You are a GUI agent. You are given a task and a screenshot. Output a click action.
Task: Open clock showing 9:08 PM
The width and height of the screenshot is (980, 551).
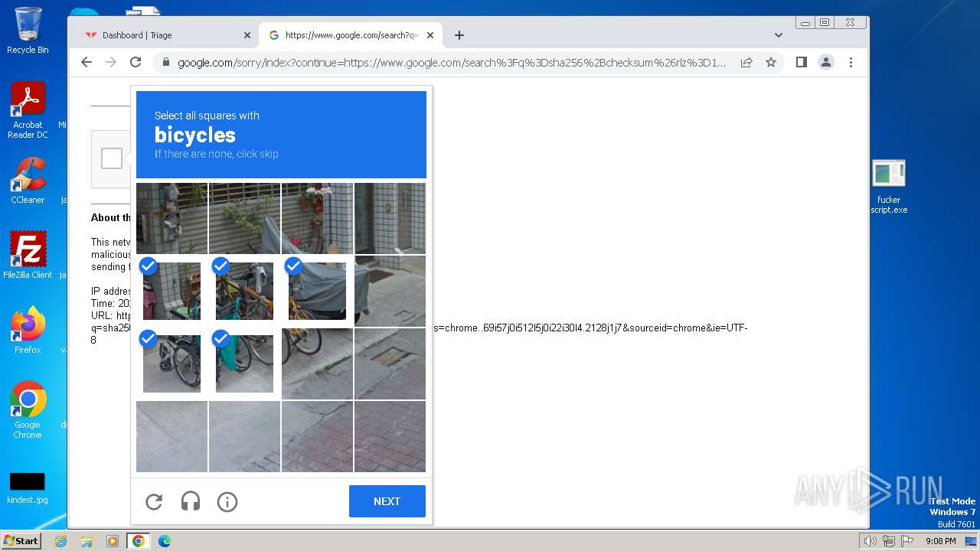[x=940, y=541]
